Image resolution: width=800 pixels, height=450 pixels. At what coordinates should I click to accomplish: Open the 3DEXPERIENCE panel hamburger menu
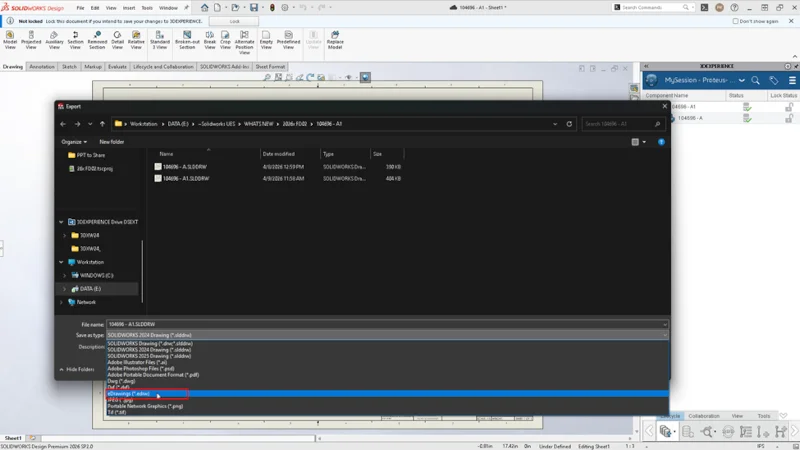(792, 80)
